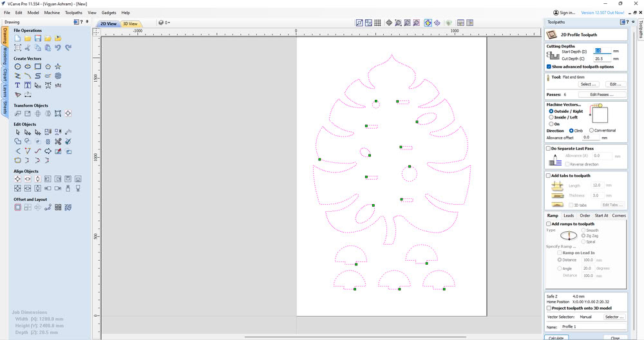This screenshot has height=340, width=644.
Task: Select Inside / Left machine vectors option
Action: tap(551, 117)
